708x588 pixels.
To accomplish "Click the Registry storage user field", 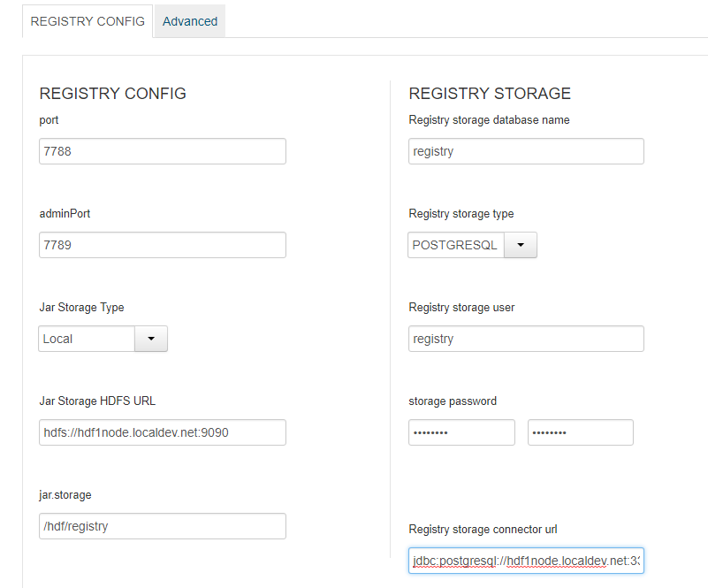I will click(526, 339).
